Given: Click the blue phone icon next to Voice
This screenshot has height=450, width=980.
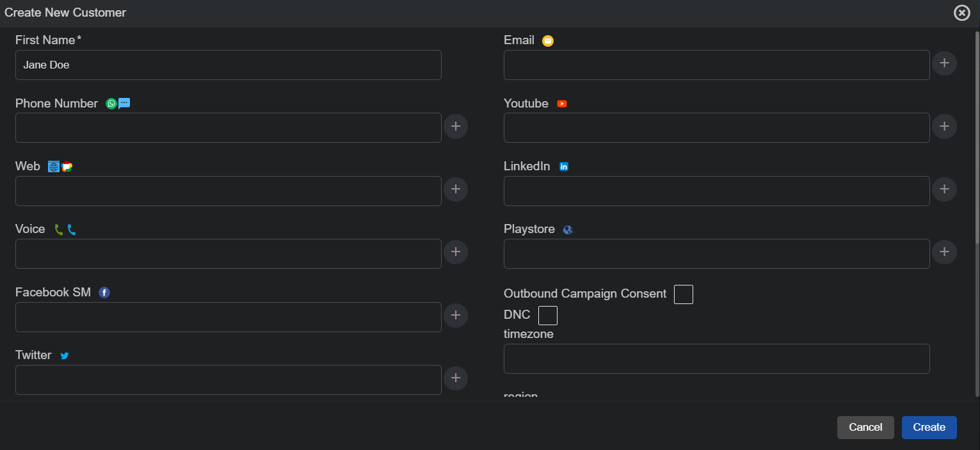Looking at the screenshot, I should [x=72, y=230].
